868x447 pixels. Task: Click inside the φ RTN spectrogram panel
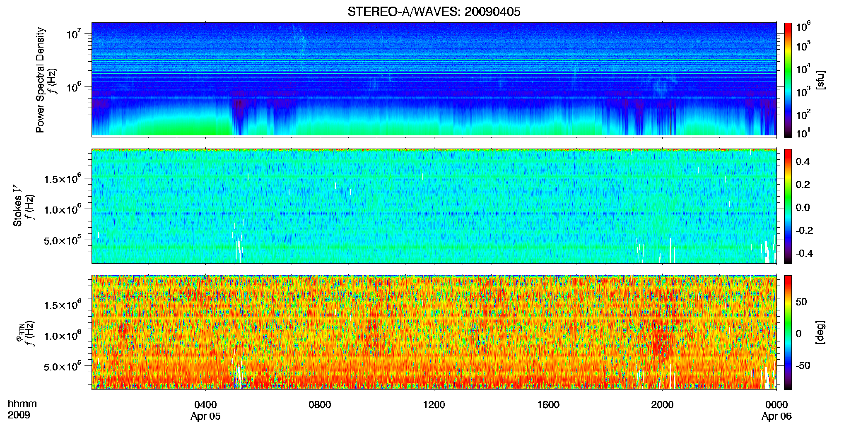(x=434, y=332)
